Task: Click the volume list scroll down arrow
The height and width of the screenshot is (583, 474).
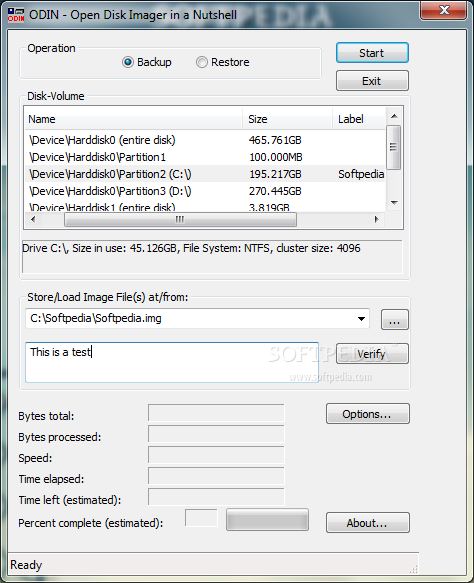Action: 394,203
